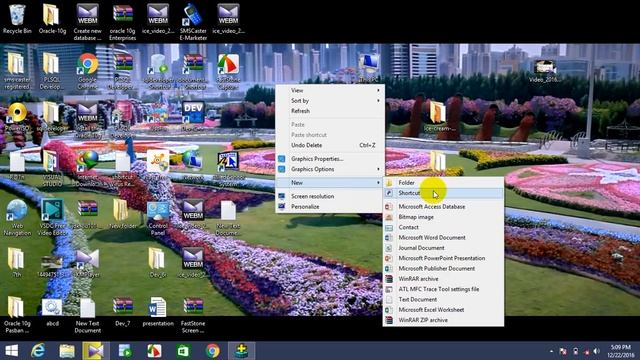Open File Explorer from the taskbar
This screenshot has height=360, width=640.
pyautogui.click(x=67, y=351)
